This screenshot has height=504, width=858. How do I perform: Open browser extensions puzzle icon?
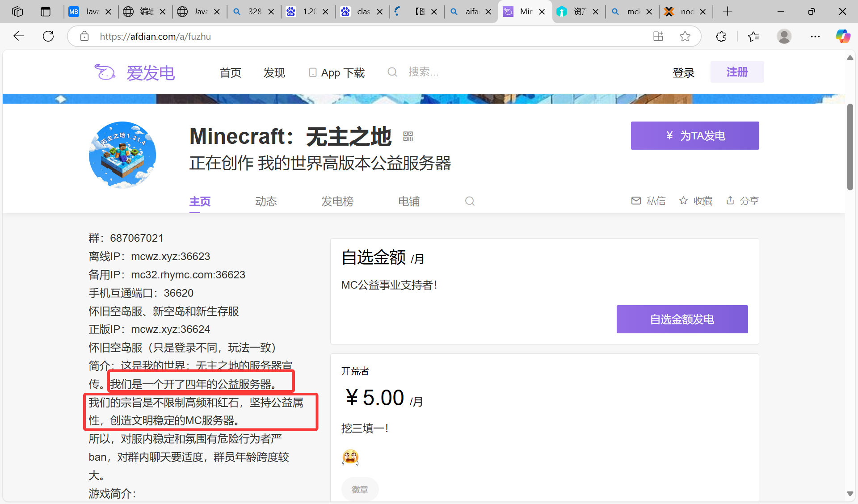click(x=721, y=36)
